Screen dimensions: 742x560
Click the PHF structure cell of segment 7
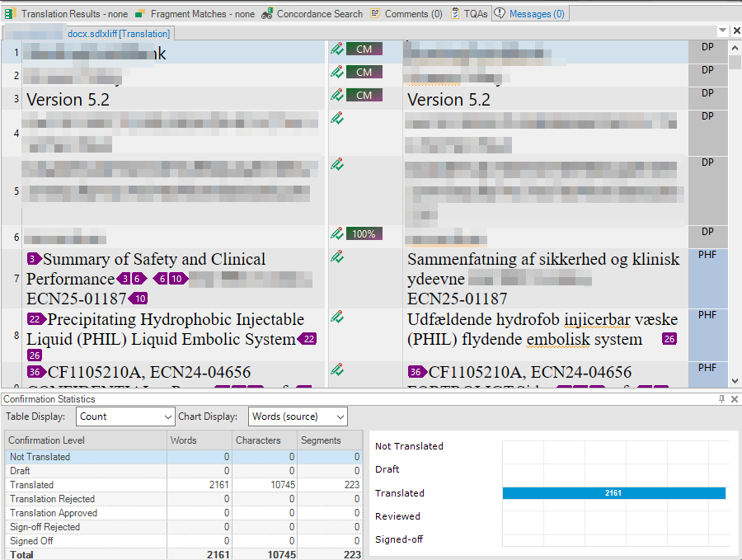707,278
